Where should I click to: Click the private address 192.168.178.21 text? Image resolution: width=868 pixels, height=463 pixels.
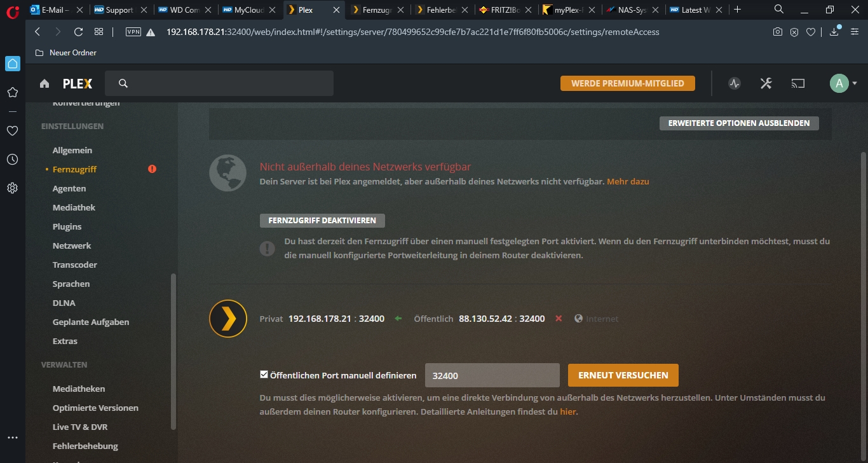coord(320,319)
